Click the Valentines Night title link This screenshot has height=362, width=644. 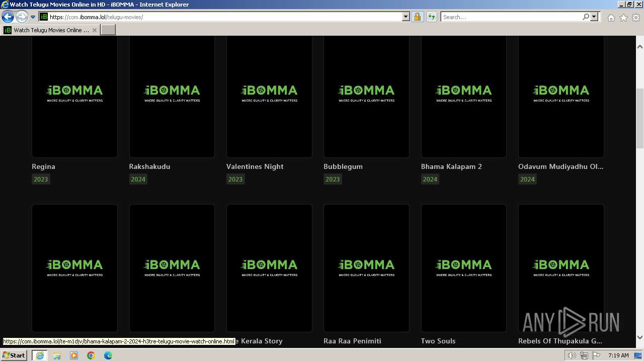tap(255, 166)
